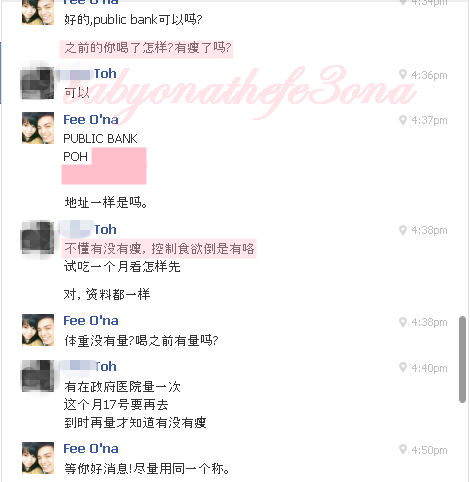
Task: Click the PUBLIC BANK message text
Action: [x=100, y=138]
